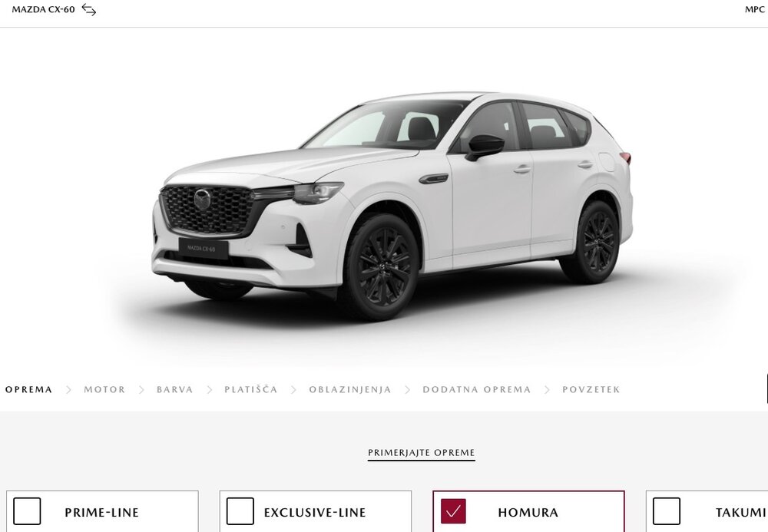The image size is (768, 532).
Task: Select the OPREMA step
Action: coord(29,389)
